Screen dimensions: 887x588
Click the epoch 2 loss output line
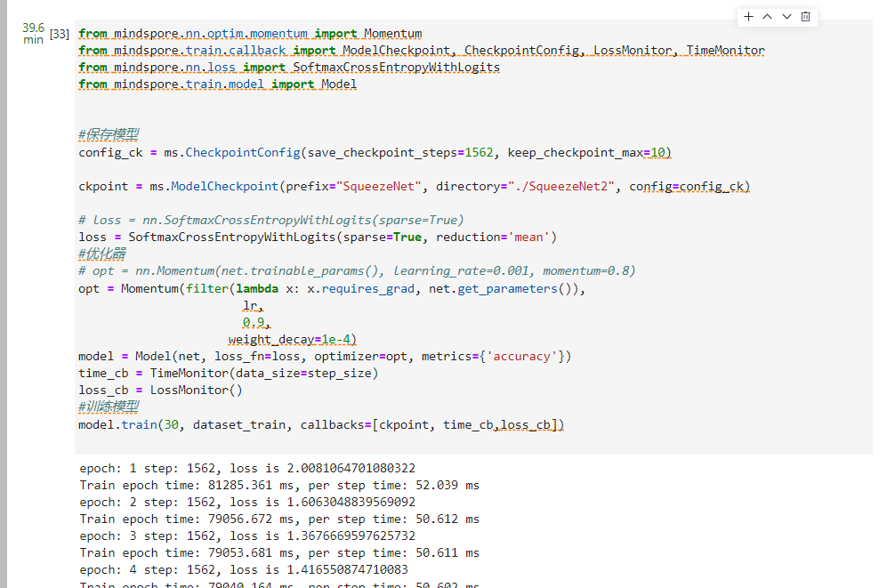[x=247, y=503]
